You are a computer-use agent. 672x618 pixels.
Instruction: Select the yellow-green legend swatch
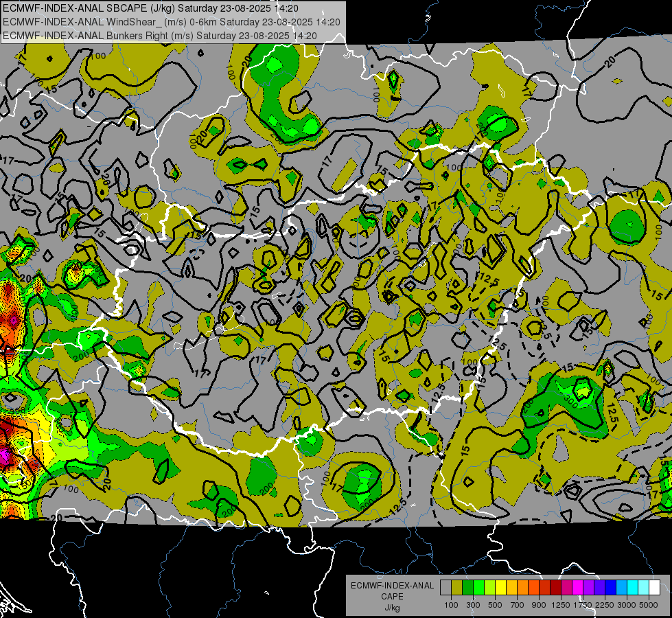(x=489, y=587)
